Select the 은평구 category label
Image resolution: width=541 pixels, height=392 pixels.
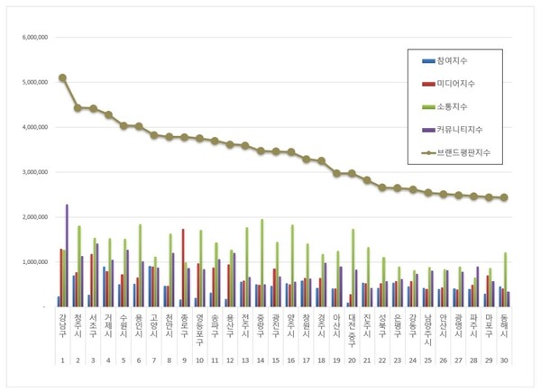coord(398,325)
